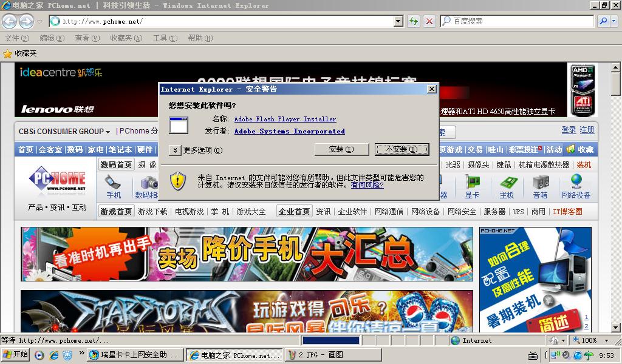Go back with the IE back arrow
Viewport: 622px width, 364px height.
click(x=10, y=21)
